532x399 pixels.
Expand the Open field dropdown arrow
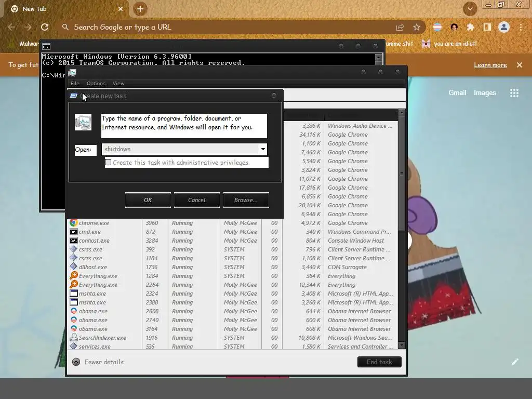pyautogui.click(x=263, y=149)
